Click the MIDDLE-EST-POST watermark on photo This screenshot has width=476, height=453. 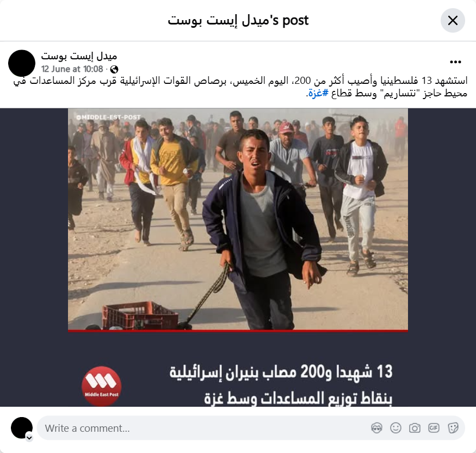[109, 117]
